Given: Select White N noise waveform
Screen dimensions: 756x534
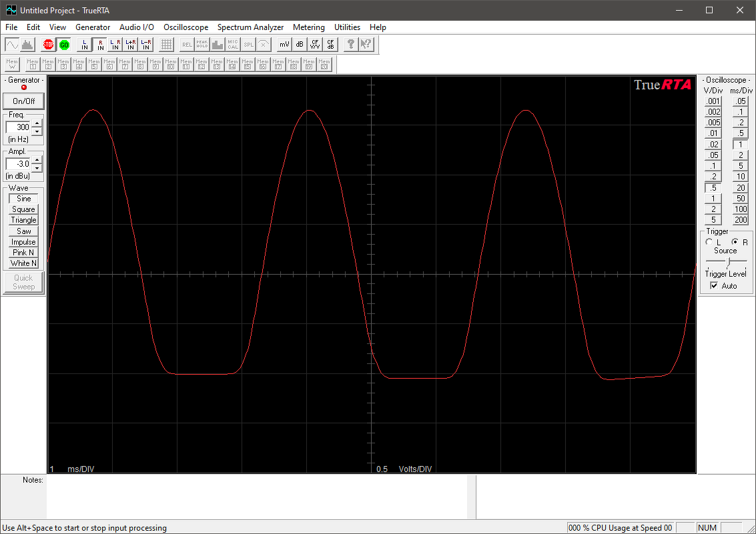Looking at the screenshot, I should pyautogui.click(x=23, y=263).
